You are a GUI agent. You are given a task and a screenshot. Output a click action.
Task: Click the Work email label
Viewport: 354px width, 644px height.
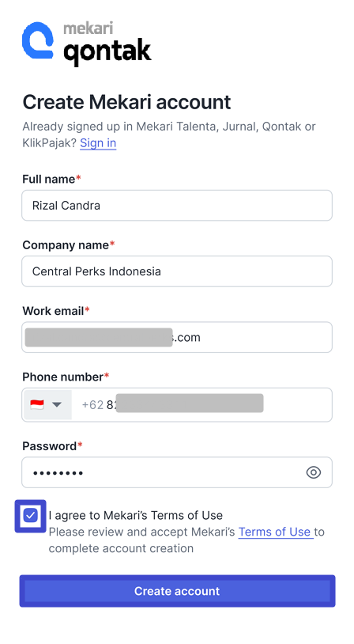(x=56, y=311)
